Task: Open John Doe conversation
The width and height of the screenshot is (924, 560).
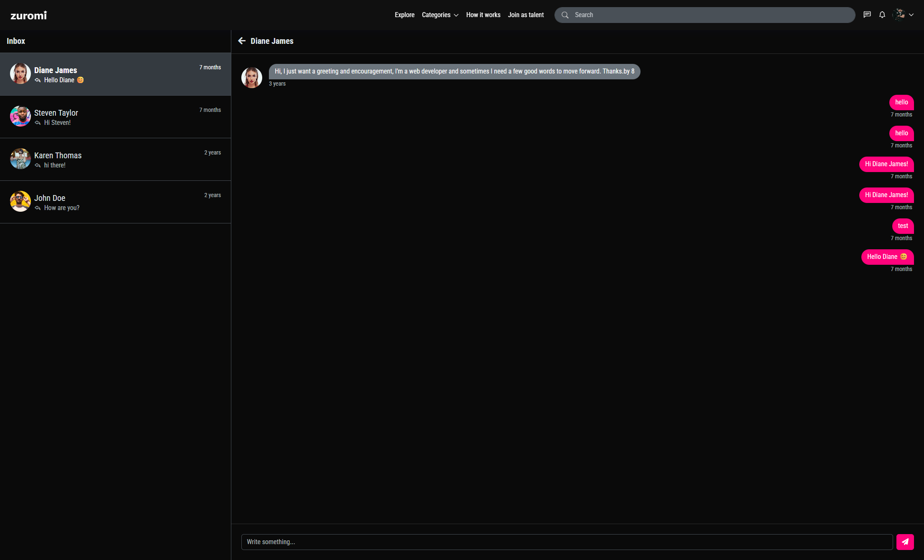Action: point(115,202)
